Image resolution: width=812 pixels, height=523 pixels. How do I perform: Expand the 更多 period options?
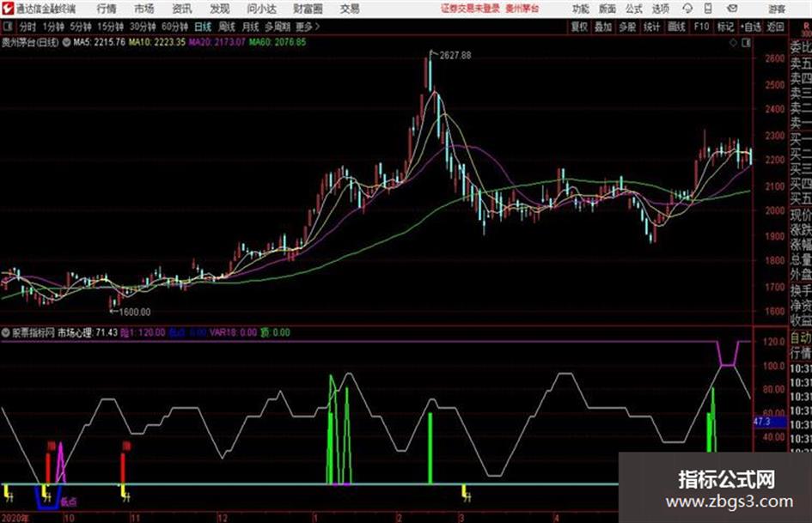pyautogui.click(x=308, y=27)
